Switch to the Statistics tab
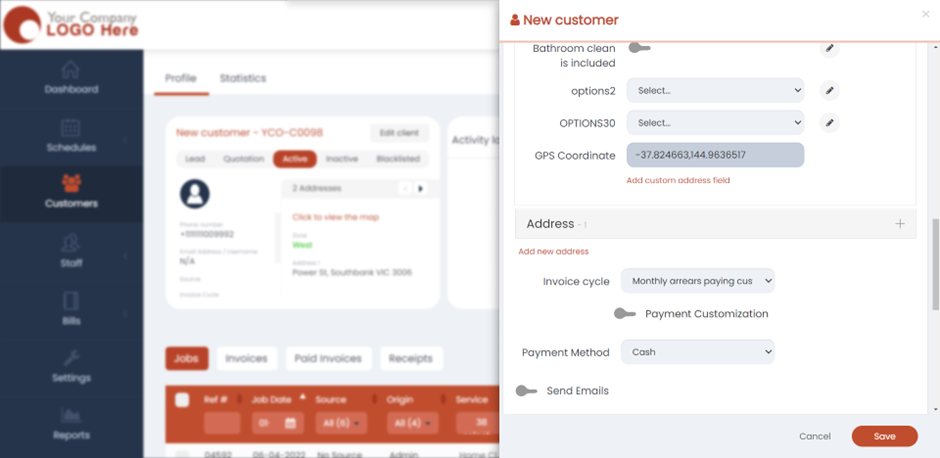Viewport: 940px width, 458px height. click(x=243, y=78)
